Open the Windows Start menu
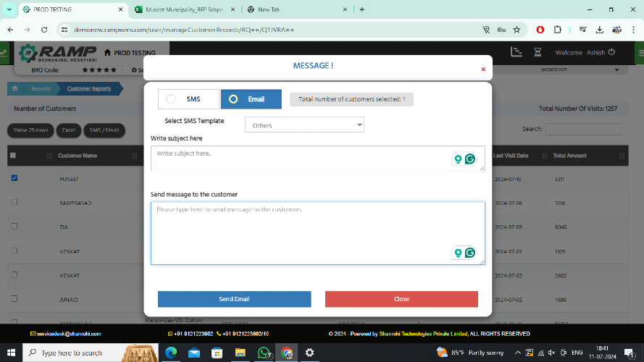The width and height of the screenshot is (644, 362). 11,353
